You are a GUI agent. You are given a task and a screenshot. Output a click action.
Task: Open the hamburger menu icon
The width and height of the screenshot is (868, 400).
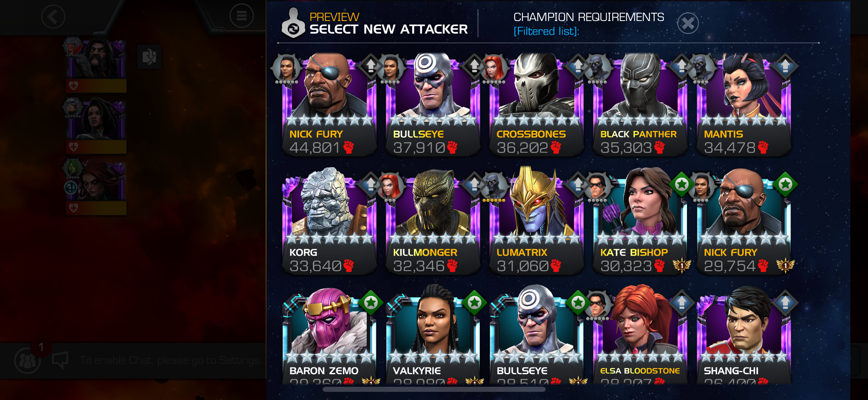(x=241, y=16)
